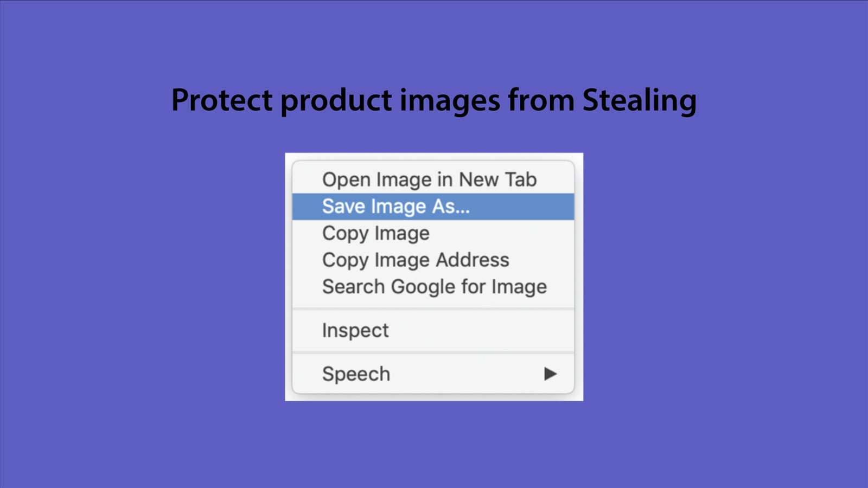
Task: Click the Copy Image option
Action: click(375, 233)
